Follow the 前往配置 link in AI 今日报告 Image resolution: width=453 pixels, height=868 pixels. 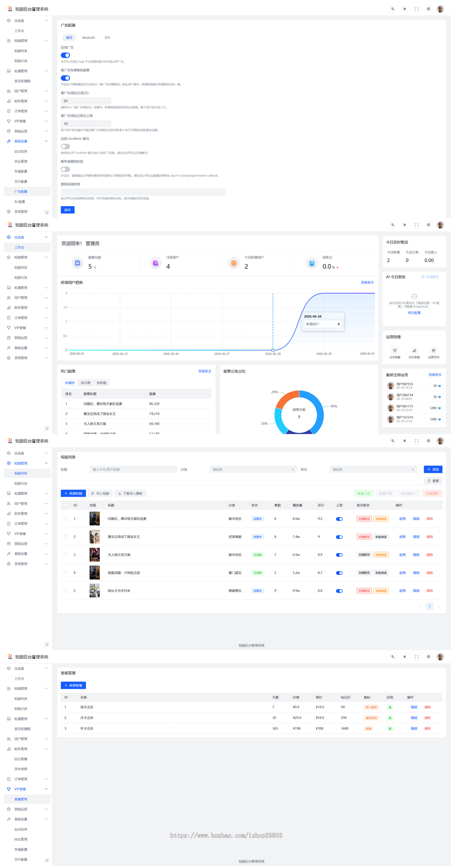(414, 313)
